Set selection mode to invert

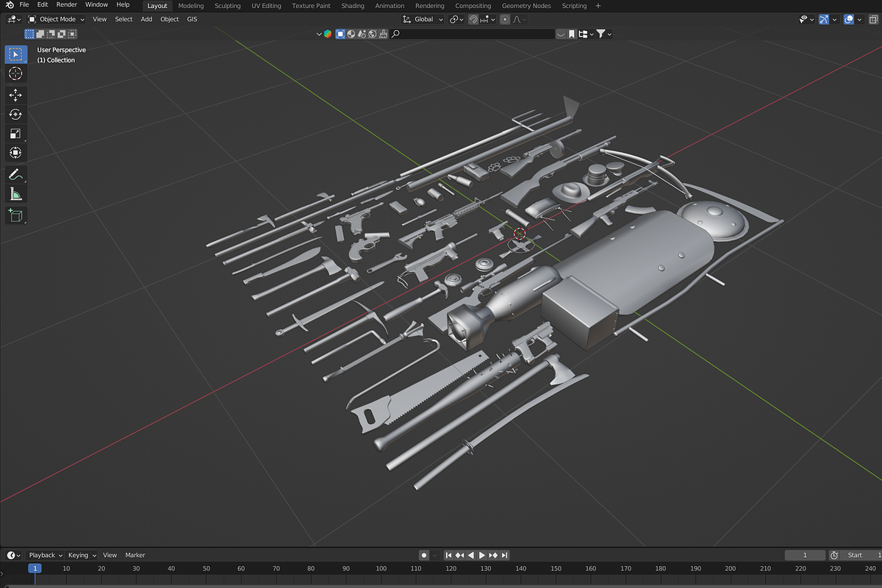(62, 34)
